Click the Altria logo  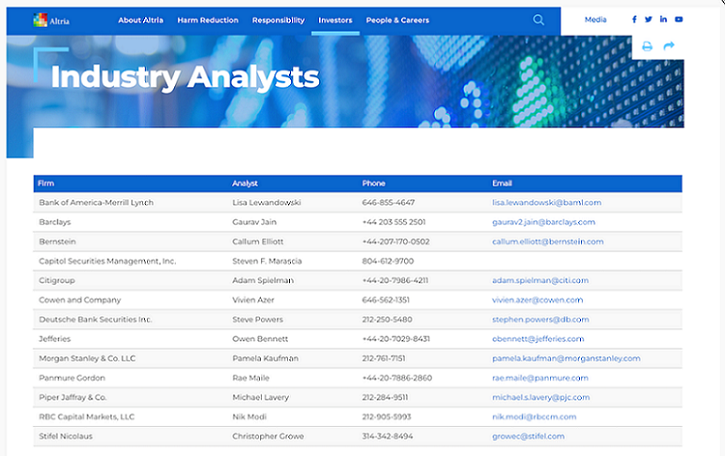pos(51,20)
